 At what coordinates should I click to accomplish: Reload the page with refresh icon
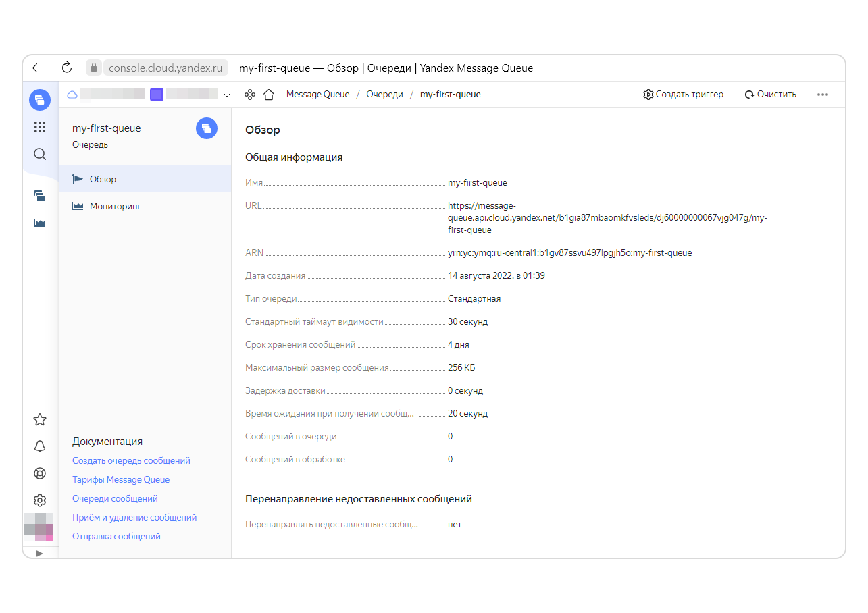pyautogui.click(x=66, y=68)
